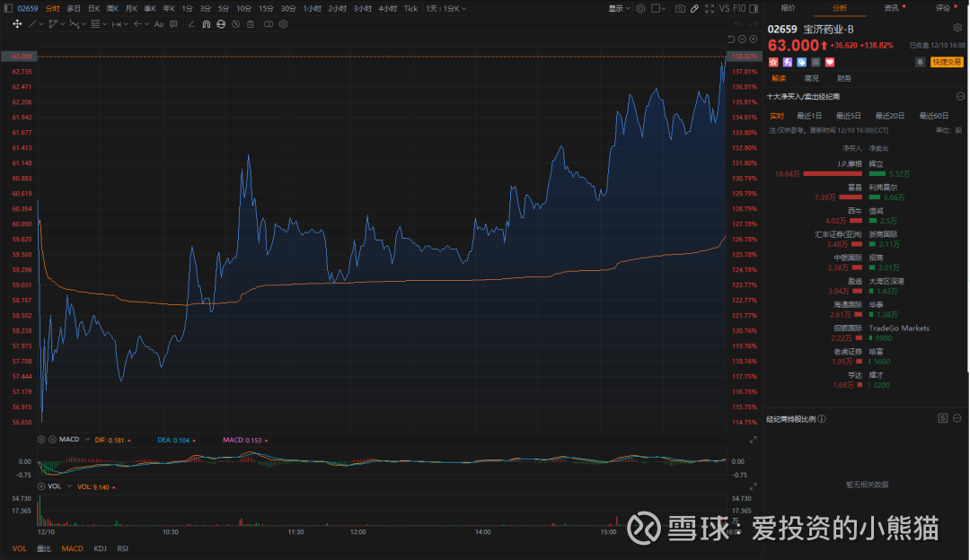Switch to 财务 financials sub-tab
This screenshot has height=560, width=970.
pyautogui.click(x=843, y=78)
